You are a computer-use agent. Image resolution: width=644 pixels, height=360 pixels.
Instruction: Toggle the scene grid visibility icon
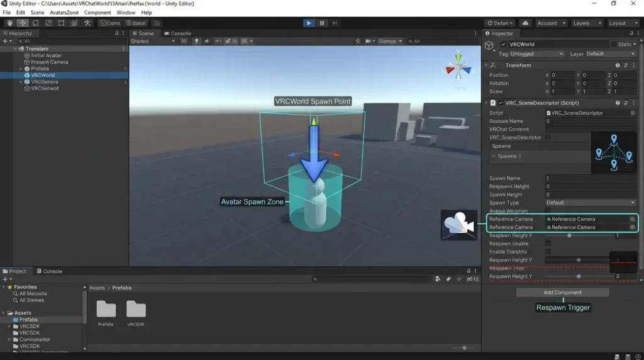pos(244,41)
